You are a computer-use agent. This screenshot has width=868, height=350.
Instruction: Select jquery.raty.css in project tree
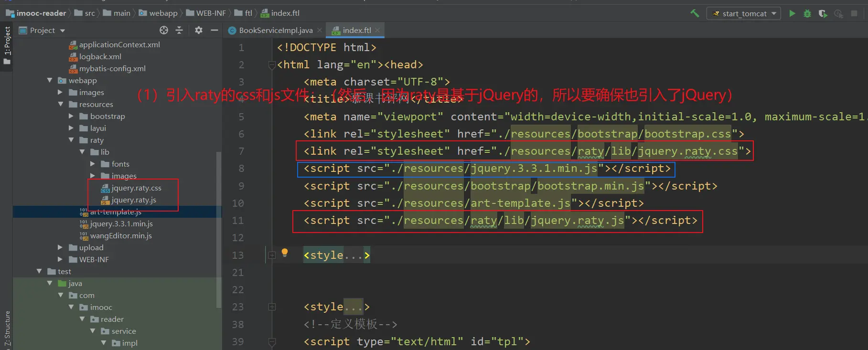[136, 188]
